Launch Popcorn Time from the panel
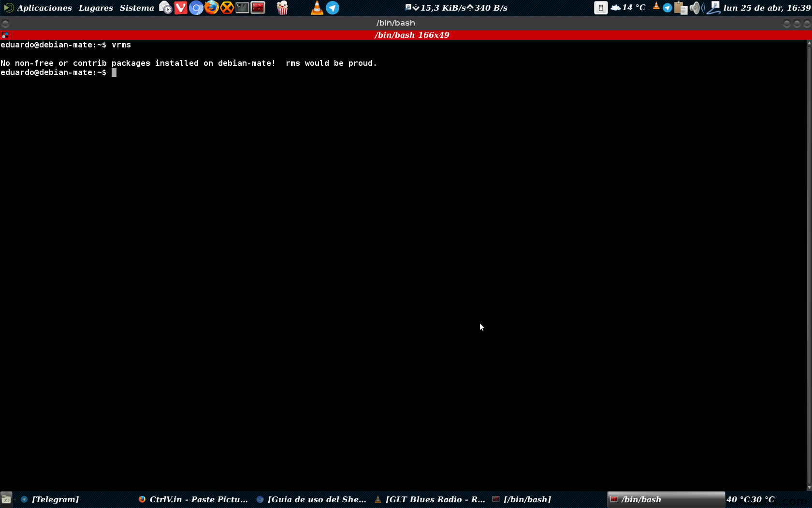 click(x=282, y=8)
